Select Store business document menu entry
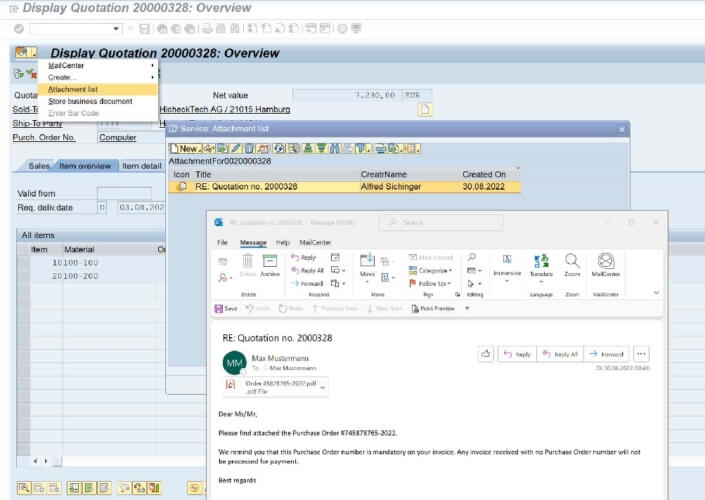Image resolution: width=705 pixels, height=500 pixels. [x=98, y=101]
